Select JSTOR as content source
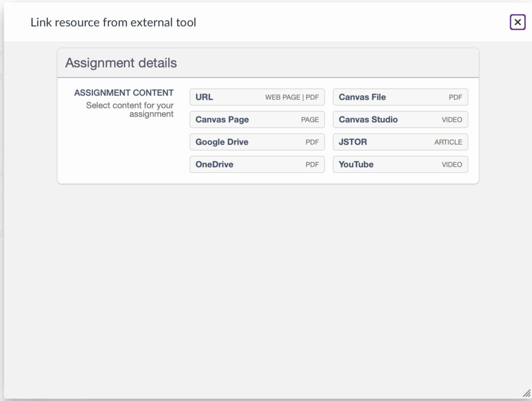Screen dimensions: 532x401 pyautogui.click(x=400, y=142)
